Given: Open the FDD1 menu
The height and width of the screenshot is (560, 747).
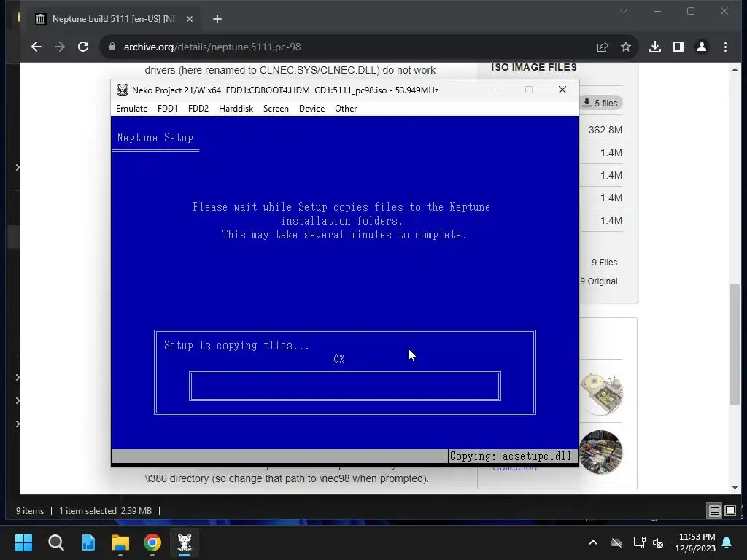Looking at the screenshot, I should click(168, 109).
